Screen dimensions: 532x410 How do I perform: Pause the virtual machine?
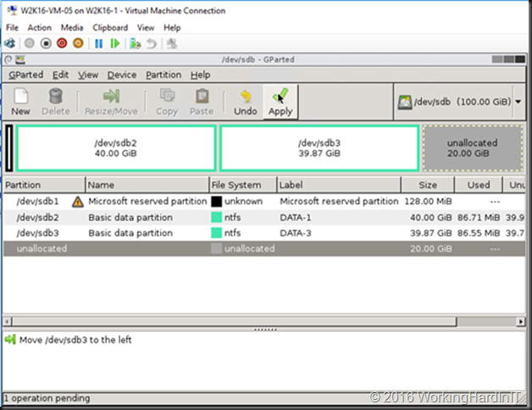click(x=99, y=43)
